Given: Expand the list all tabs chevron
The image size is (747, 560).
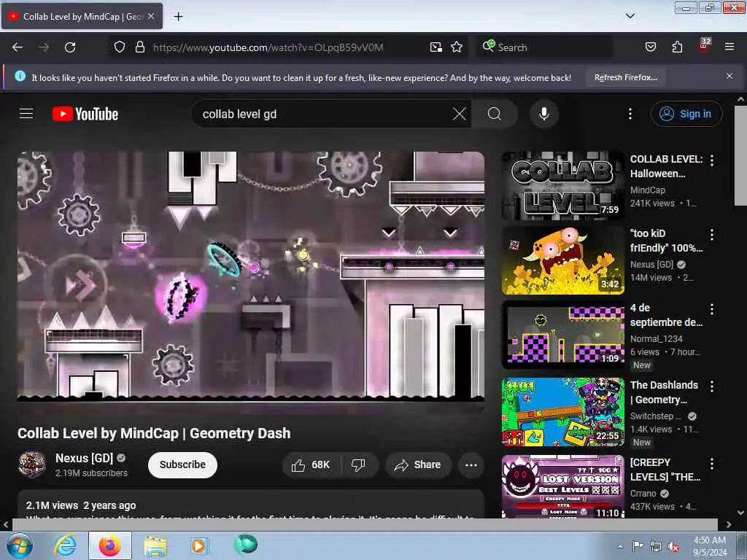Looking at the screenshot, I should (630, 16).
